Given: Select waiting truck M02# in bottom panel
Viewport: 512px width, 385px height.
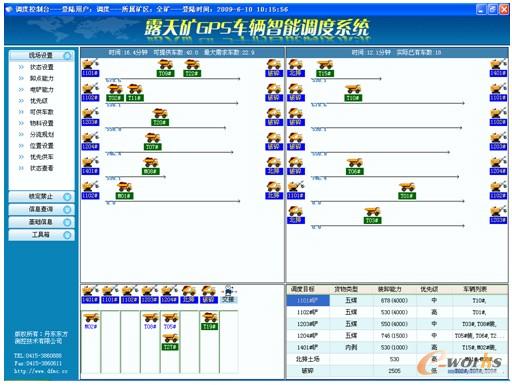Looking at the screenshot, I should 91,321.
